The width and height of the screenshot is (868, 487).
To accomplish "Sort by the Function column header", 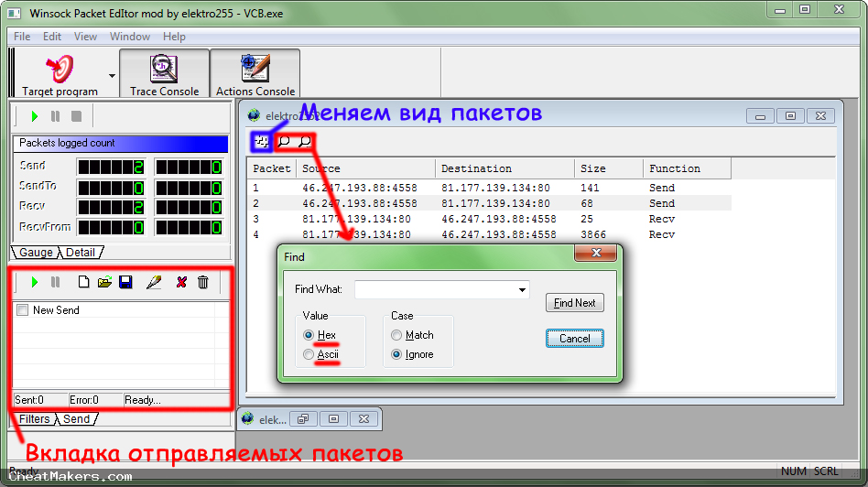I will [687, 168].
